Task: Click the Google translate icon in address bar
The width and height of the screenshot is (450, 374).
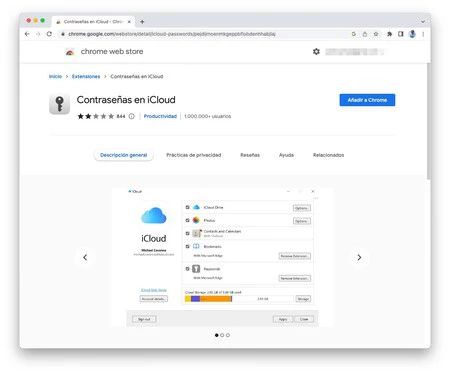Action: (x=354, y=34)
